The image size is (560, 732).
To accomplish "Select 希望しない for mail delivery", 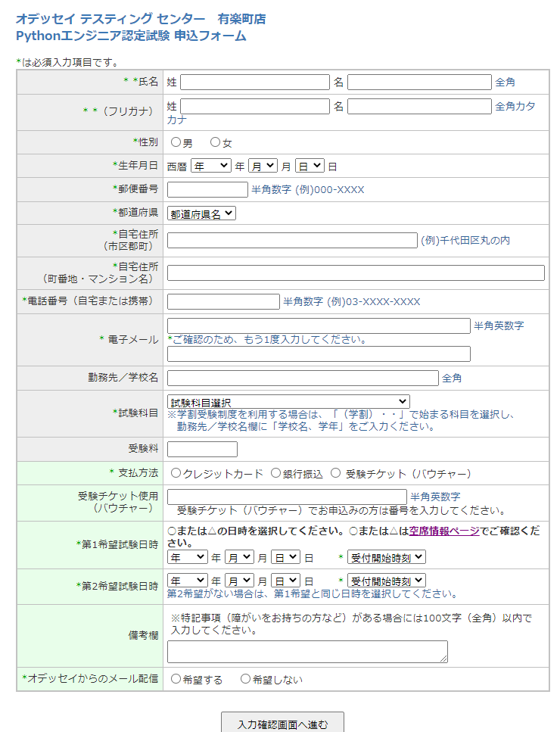I will pos(245,679).
